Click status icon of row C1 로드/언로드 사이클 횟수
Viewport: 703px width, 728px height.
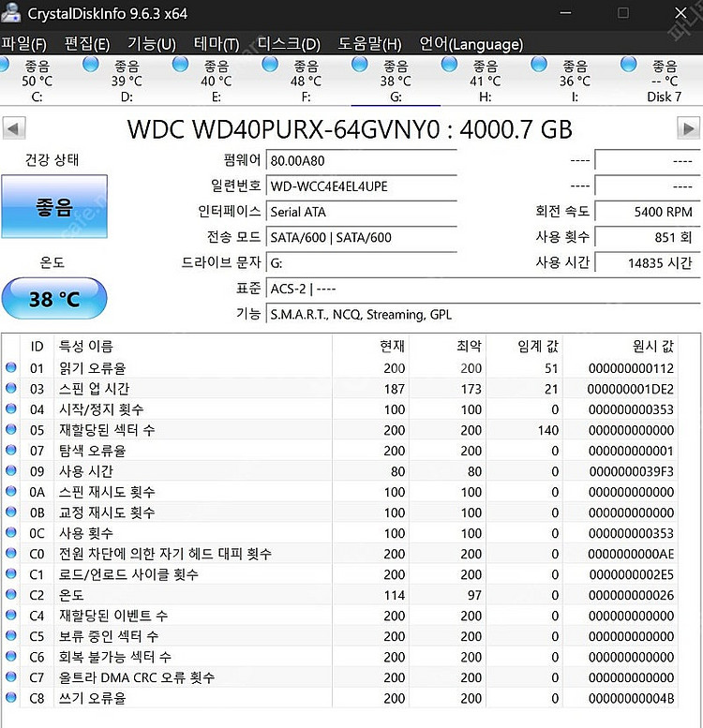[11, 573]
